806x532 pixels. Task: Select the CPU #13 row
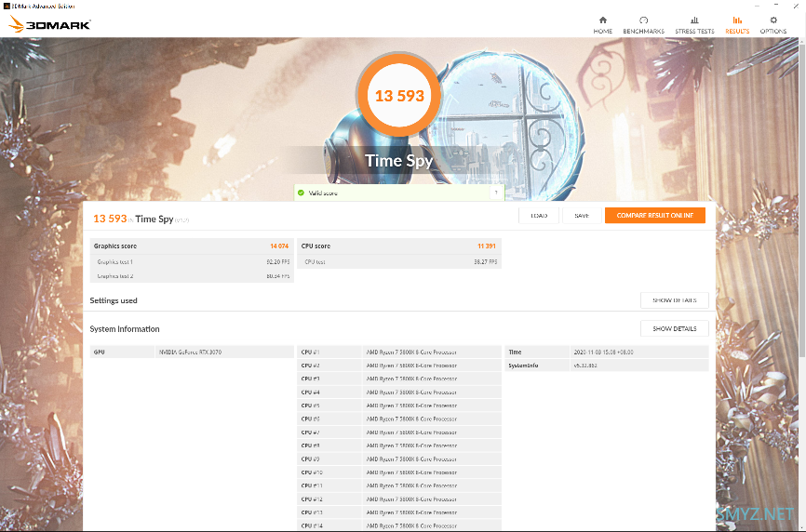399,512
